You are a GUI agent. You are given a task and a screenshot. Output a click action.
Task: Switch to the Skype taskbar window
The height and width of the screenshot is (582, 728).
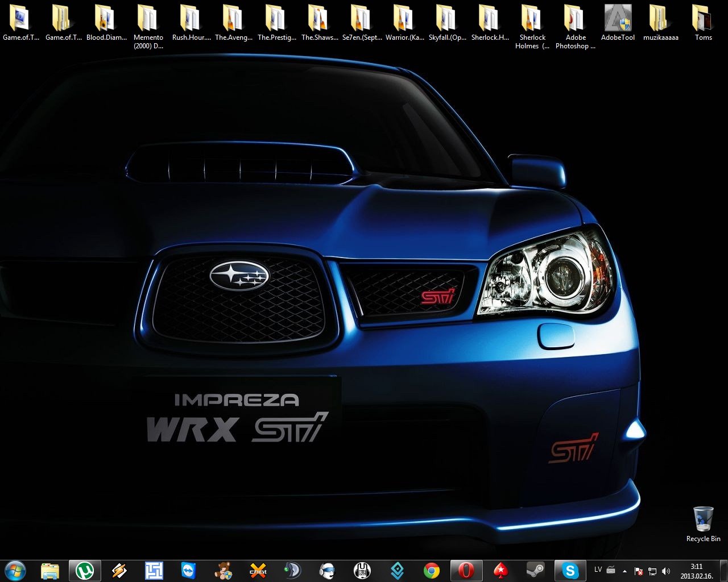click(570, 571)
